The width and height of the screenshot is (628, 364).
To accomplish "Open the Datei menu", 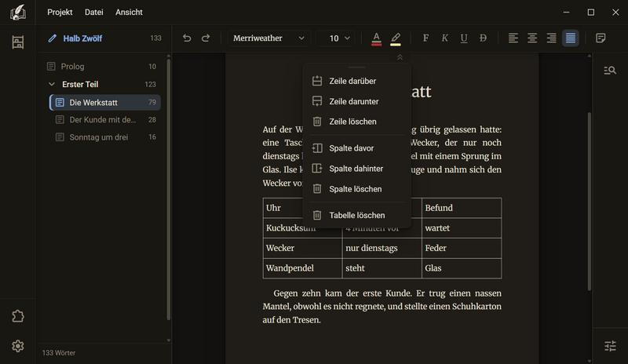I will (x=94, y=13).
